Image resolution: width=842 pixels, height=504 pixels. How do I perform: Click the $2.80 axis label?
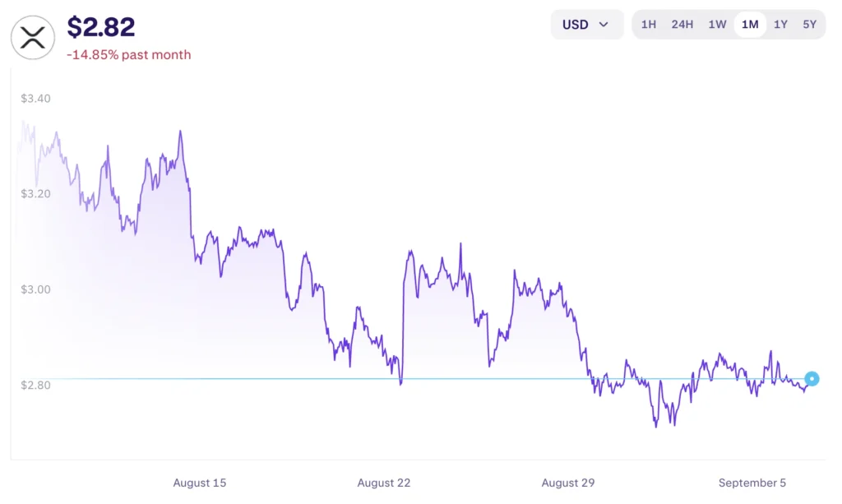tap(35, 385)
